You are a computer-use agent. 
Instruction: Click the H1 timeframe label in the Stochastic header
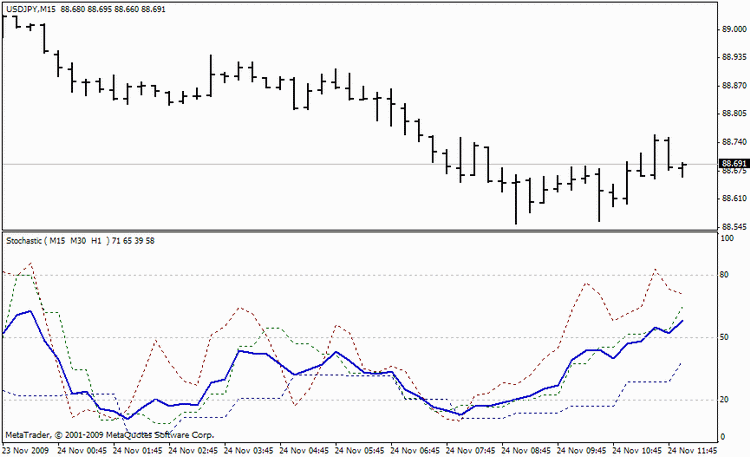click(96, 241)
